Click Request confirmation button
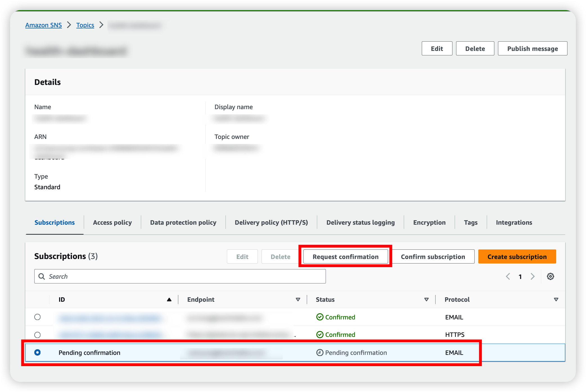This screenshot has width=586, height=392. (345, 256)
